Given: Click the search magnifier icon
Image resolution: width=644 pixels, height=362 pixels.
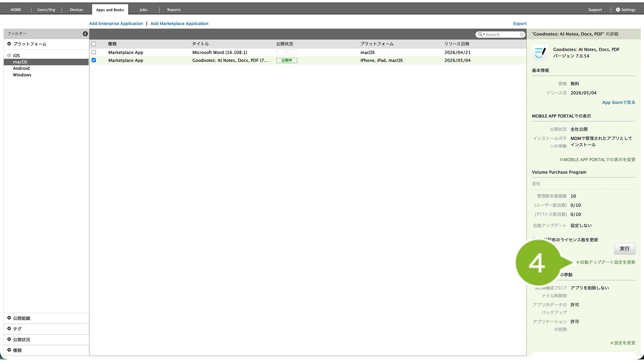Looking at the screenshot, I should point(480,34).
